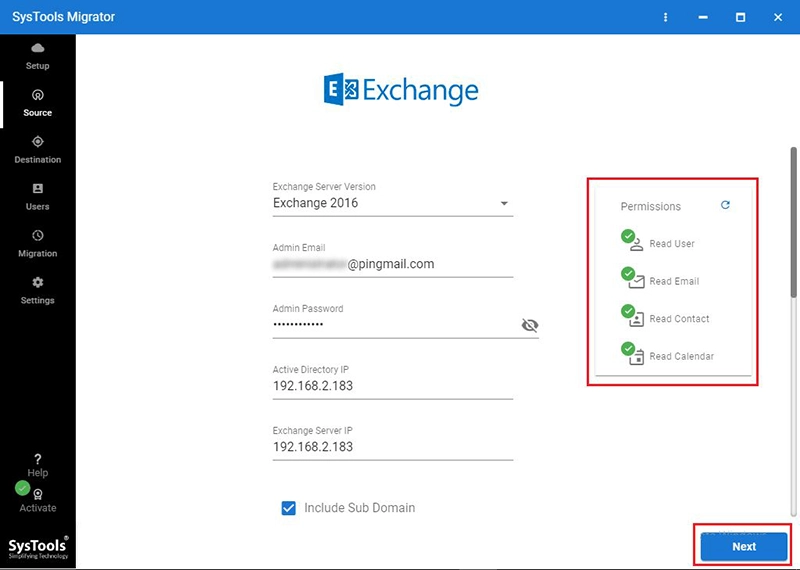Click the Active Directory IP field

393,386
